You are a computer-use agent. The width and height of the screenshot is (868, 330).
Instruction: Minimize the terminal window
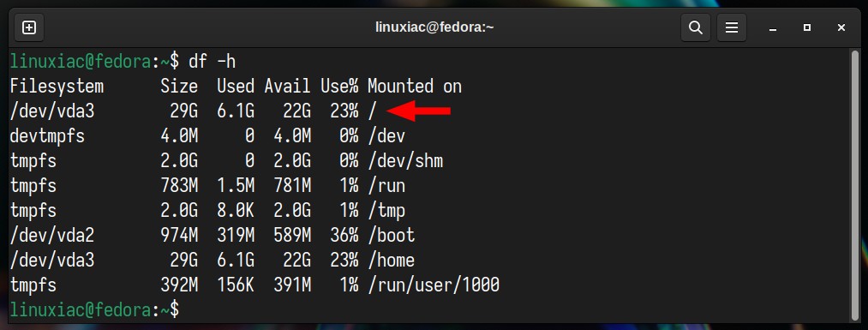(774, 27)
